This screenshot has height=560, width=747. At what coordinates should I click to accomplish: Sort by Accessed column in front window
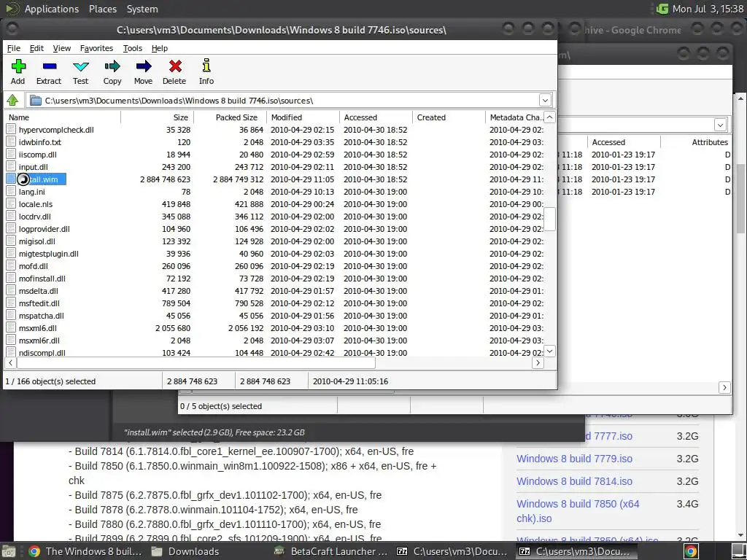pos(376,117)
